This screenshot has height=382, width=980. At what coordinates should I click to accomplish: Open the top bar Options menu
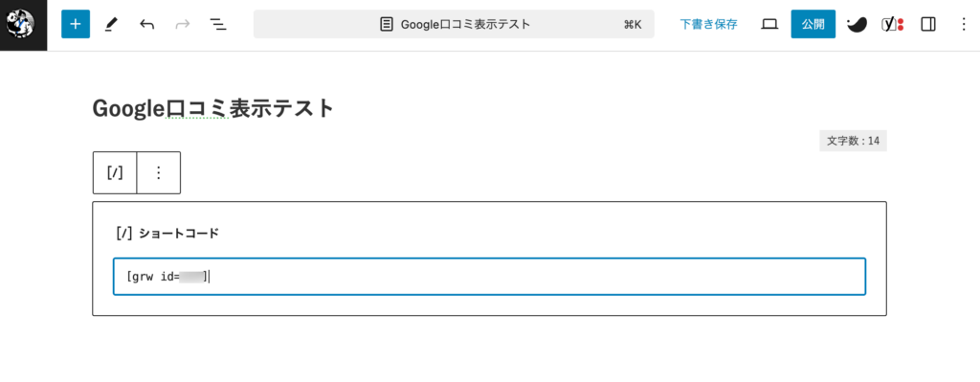[963, 24]
